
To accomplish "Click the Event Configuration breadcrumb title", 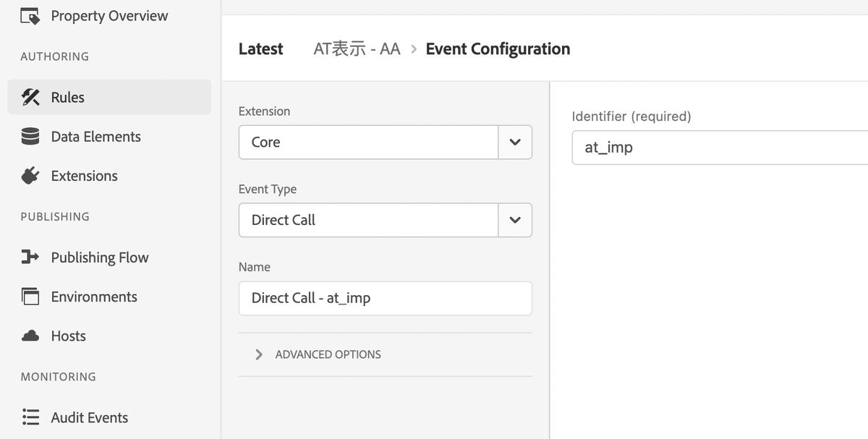I will pyautogui.click(x=498, y=49).
